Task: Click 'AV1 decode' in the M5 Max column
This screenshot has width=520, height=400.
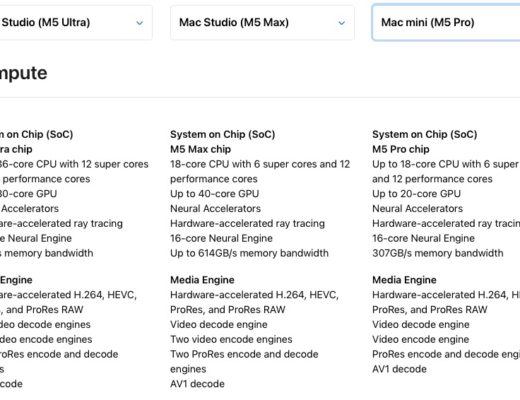Action: (197, 384)
